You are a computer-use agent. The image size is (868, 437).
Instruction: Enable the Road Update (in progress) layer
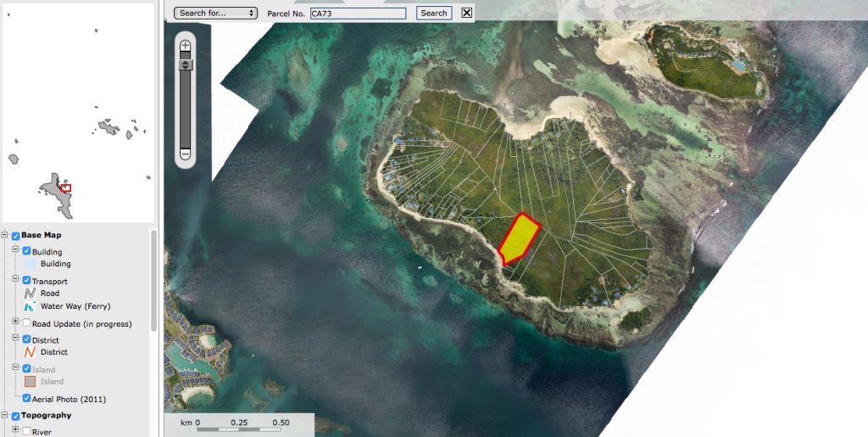coord(27,323)
